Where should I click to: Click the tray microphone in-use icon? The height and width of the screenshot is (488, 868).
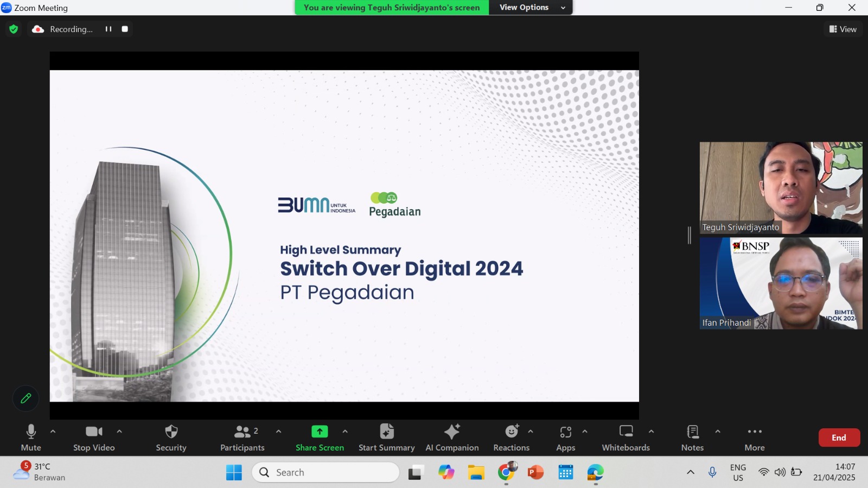pos(712,472)
